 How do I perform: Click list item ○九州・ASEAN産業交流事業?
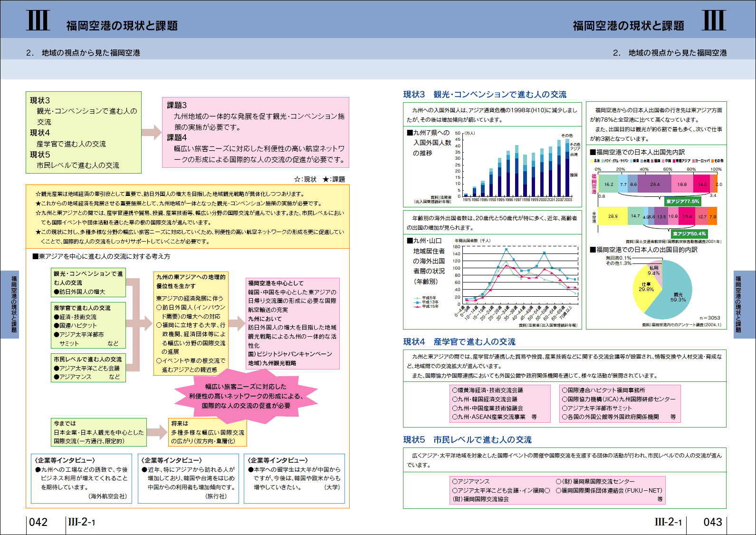489,417
